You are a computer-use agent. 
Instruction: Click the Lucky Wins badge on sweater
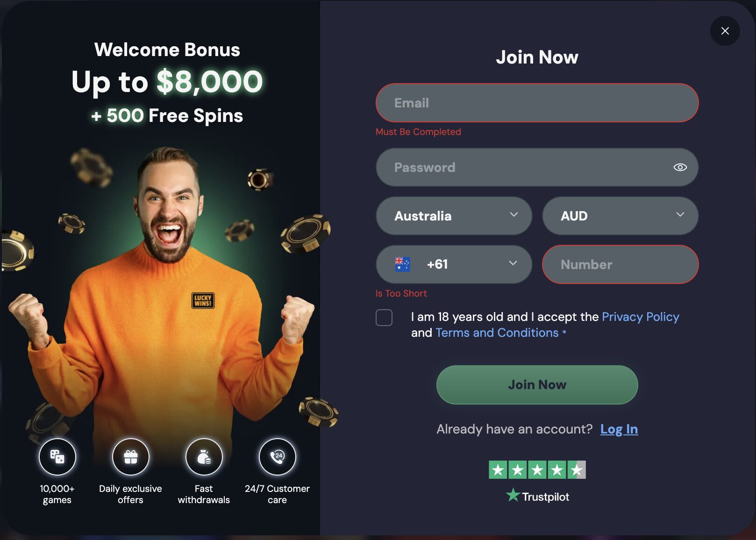click(x=203, y=300)
